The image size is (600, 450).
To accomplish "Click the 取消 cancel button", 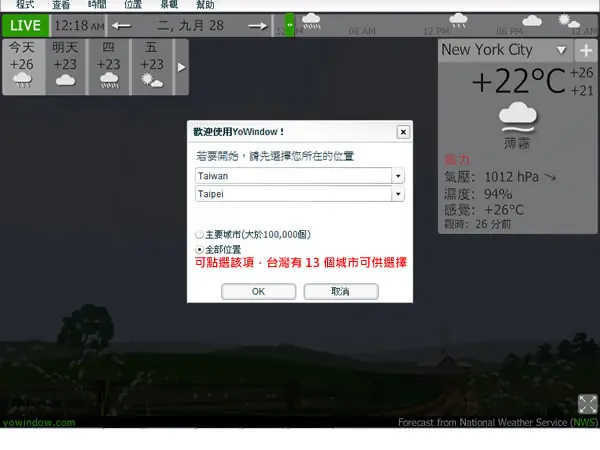I will [341, 292].
